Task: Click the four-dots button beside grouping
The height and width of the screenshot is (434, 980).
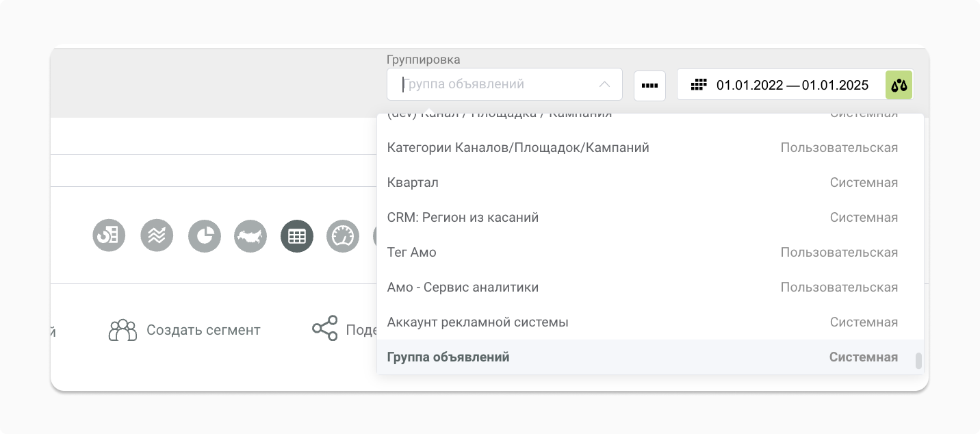Action: coord(649,86)
